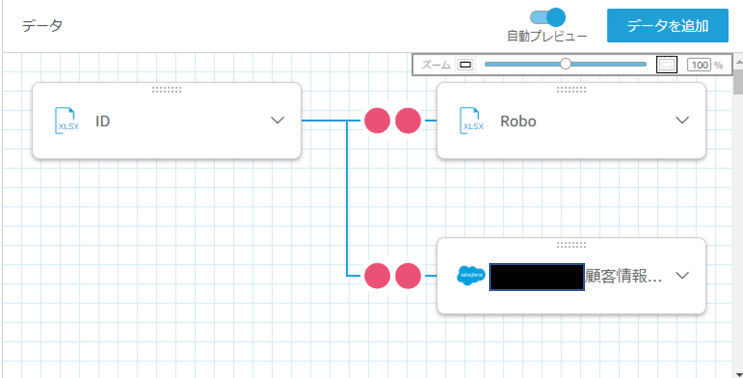Expand the 顧客情報 data card chevron
The image size is (743, 378).
(x=682, y=276)
